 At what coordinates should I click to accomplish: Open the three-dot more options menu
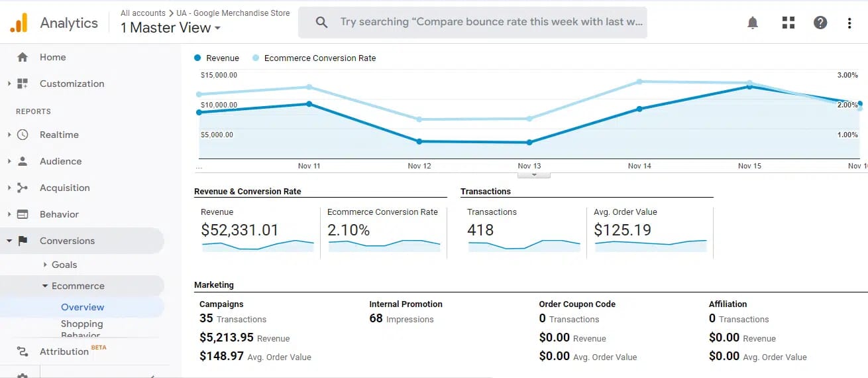(x=849, y=23)
